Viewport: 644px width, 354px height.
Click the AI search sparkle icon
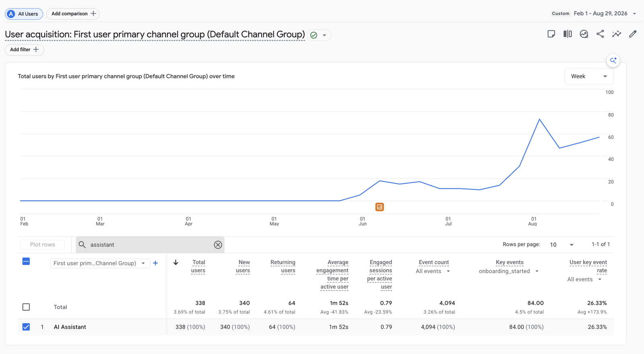pyautogui.click(x=613, y=61)
